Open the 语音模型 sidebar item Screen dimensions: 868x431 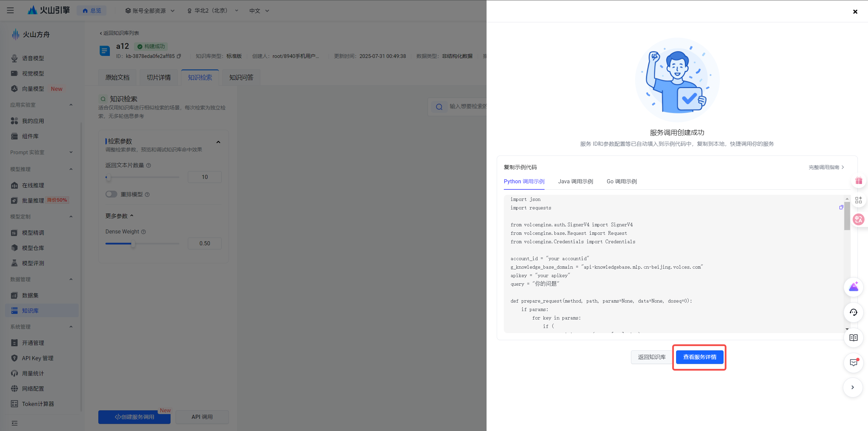coord(33,58)
